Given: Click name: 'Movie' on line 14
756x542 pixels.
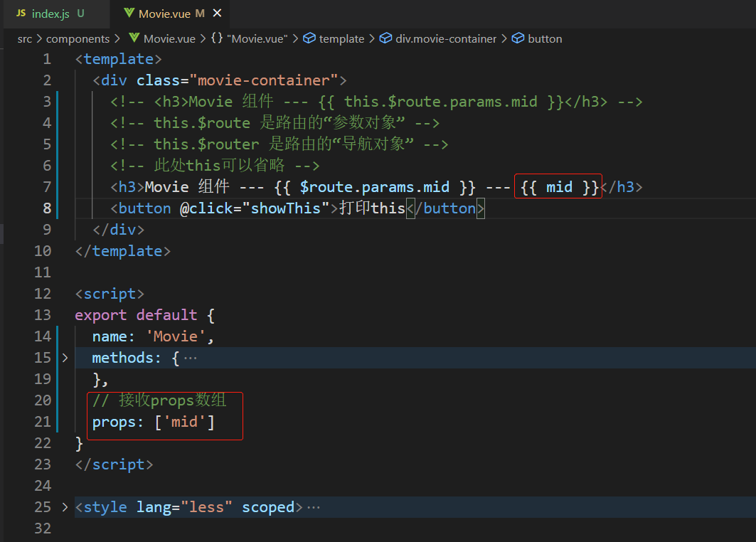Looking at the screenshot, I should 152,336.
